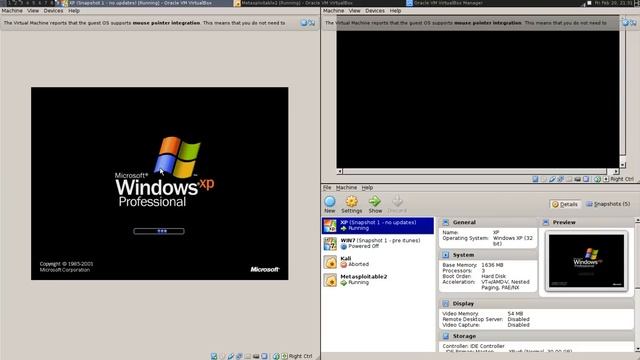Click Metasploitable2 machine OS icon in list
The image size is (640, 360).
[330, 280]
